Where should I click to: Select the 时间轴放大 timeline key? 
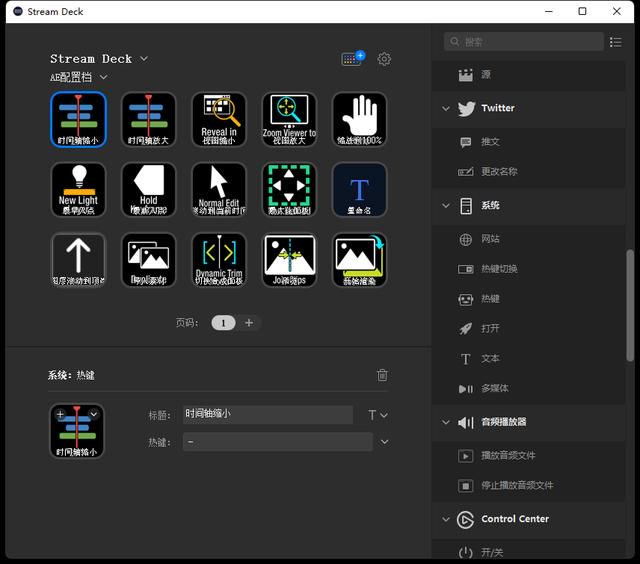point(149,119)
